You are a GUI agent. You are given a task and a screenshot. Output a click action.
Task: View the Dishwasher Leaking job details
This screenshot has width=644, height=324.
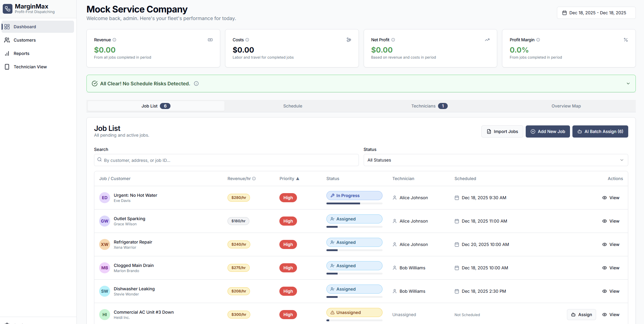(x=611, y=291)
